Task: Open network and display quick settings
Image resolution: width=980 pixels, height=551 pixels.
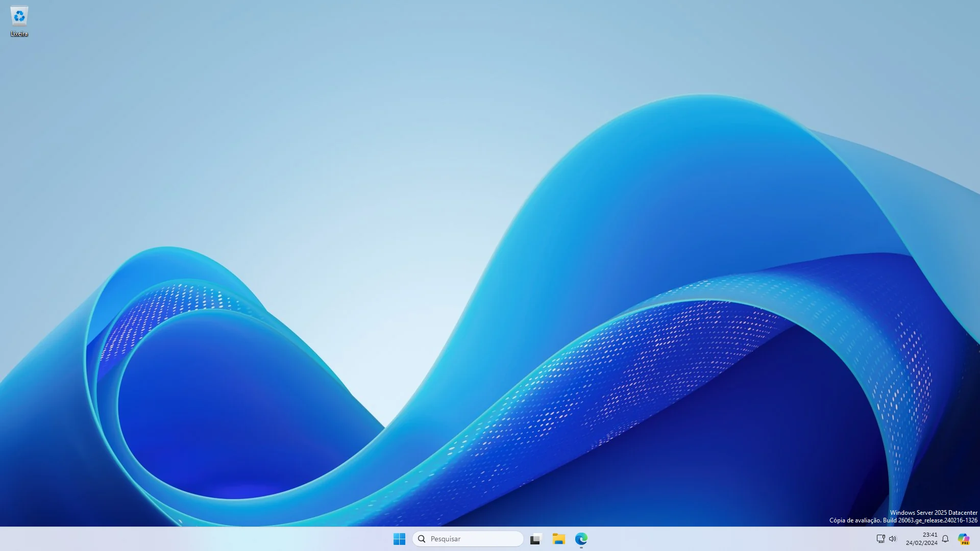Action: [x=880, y=539]
